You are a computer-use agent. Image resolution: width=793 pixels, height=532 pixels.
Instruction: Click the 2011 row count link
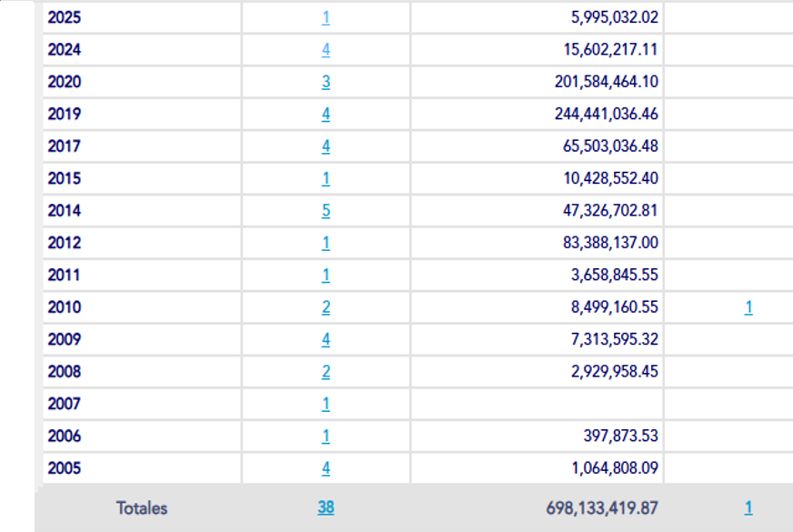[x=326, y=275]
